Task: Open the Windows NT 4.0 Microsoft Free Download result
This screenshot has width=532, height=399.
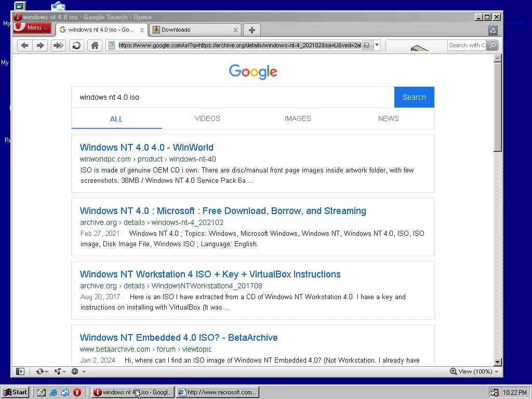Action: (x=223, y=211)
